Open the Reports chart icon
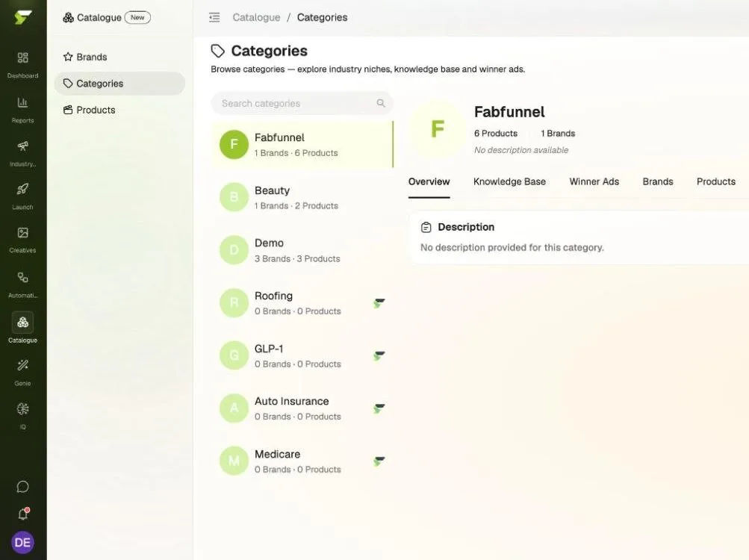The image size is (749, 560). (22, 102)
